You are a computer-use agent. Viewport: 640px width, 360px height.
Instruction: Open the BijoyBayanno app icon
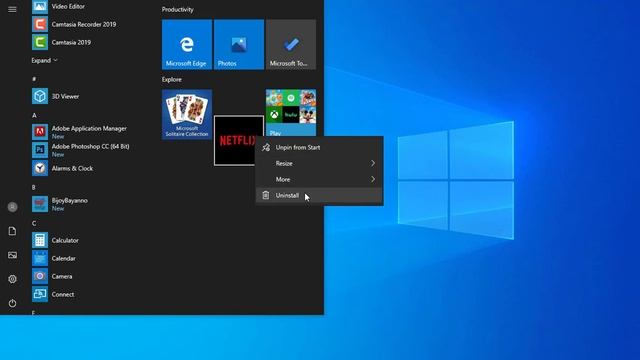(x=40, y=204)
